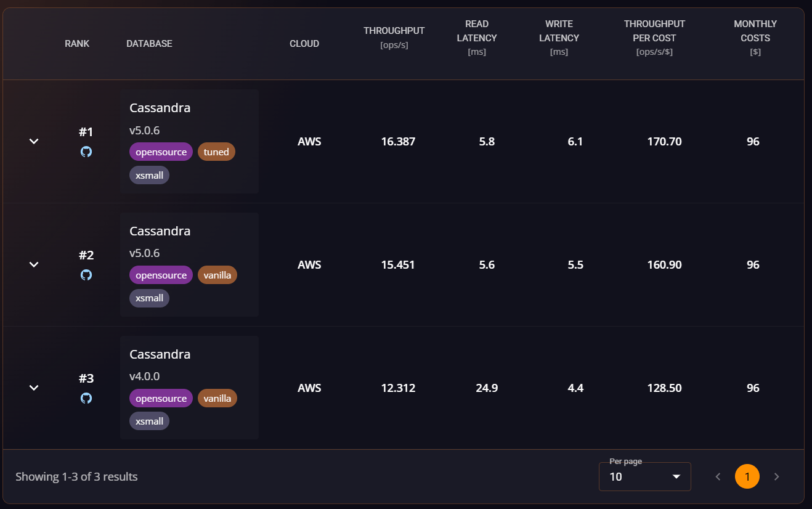Image resolution: width=812 pixels, height=509 pixels.
Task: Click the GitHub icon on rank #2 row
Action: tap(86, 274)
